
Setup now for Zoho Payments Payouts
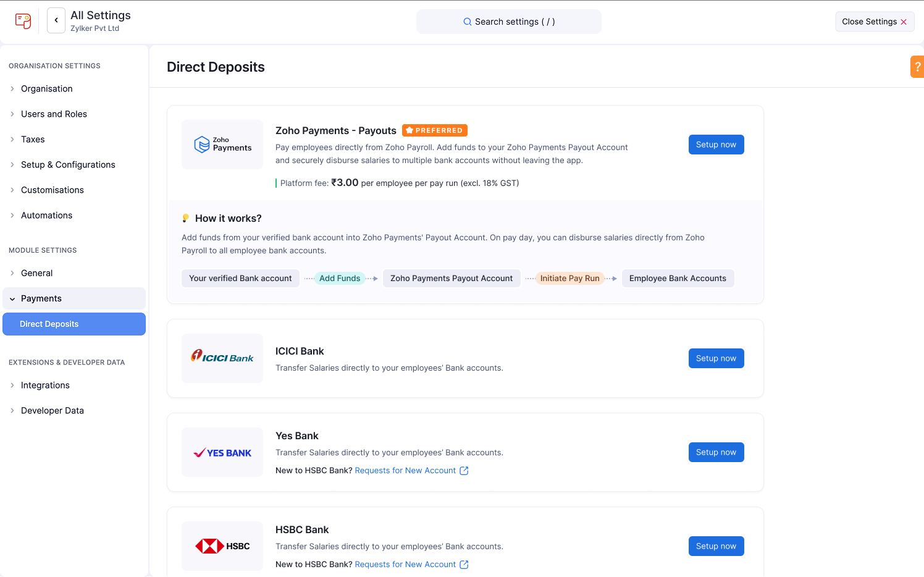716,144
